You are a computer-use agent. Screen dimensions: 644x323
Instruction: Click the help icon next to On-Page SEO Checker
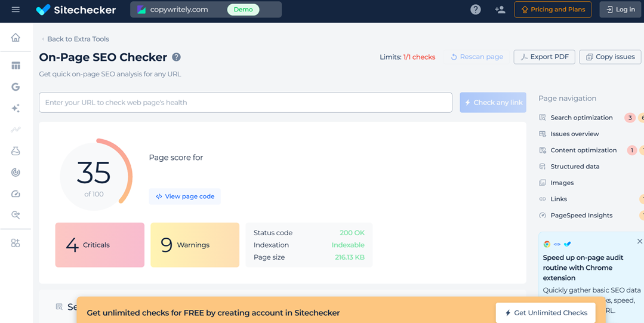176,57
